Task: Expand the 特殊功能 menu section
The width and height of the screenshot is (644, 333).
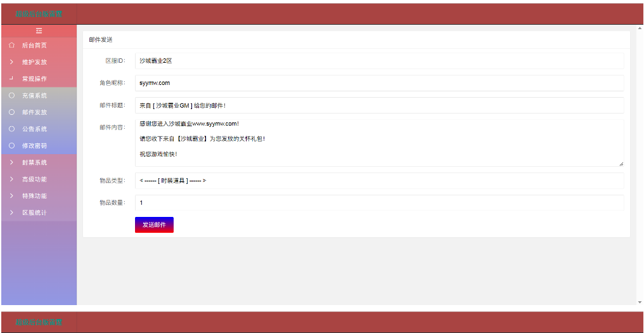Action: coord(34,196)
